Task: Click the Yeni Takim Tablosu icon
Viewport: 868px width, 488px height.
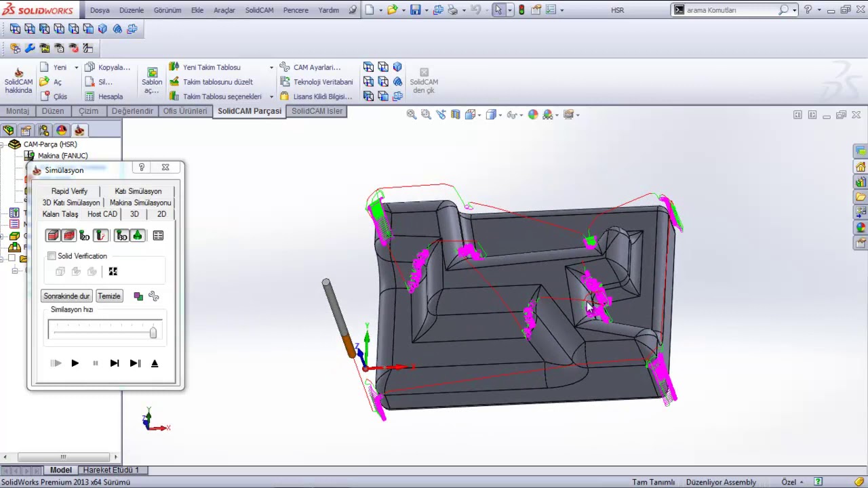Action: tap(174, 67)
